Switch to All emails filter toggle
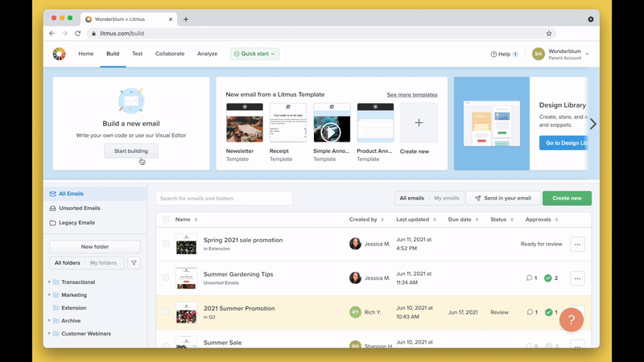 (x=411, y=198)
